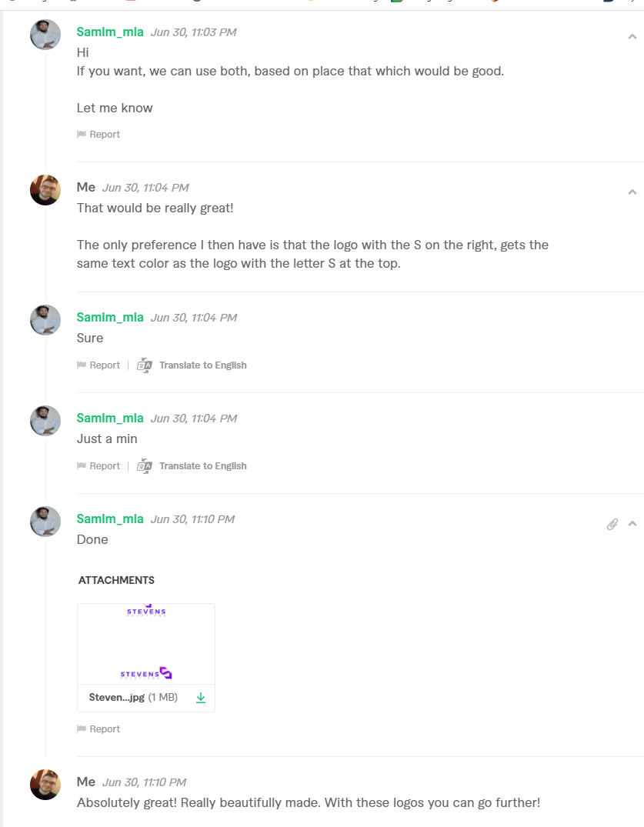Click translate icon under 'Just a min'
Viewport: 644px width, 827px height.
click(145, 466)
